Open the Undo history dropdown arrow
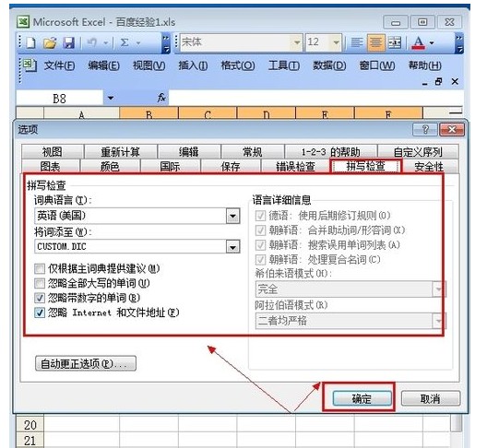This screenshot has width=499, height=448. (106, 42)
